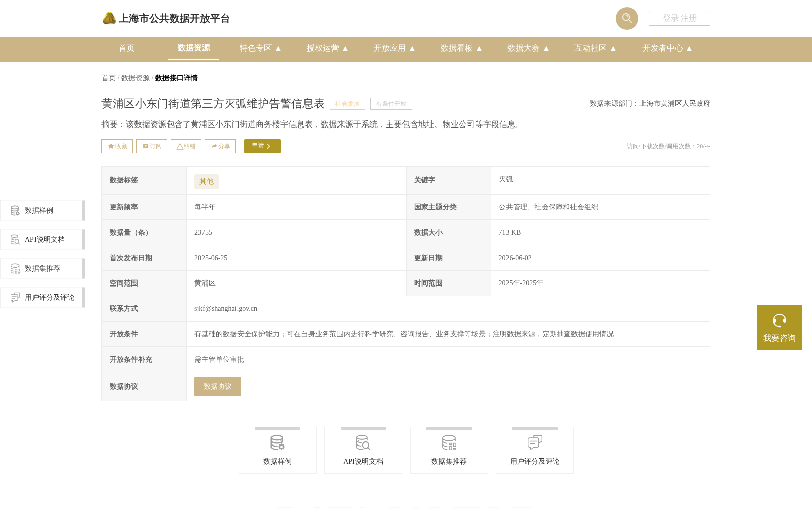Open the search magnifier icon
812x508 pixels.
point(627,18)
